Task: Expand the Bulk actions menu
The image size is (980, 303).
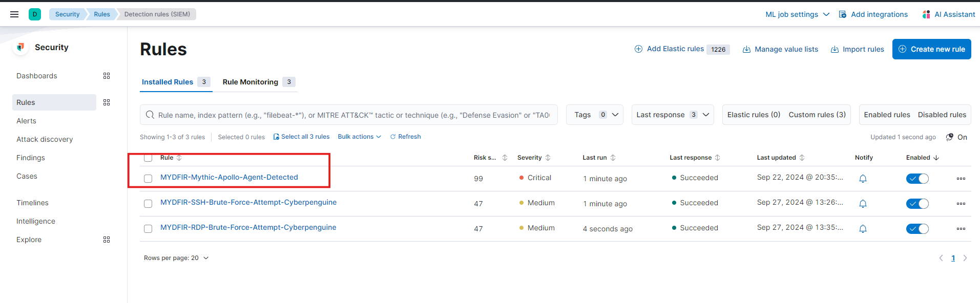Action: 359,137
